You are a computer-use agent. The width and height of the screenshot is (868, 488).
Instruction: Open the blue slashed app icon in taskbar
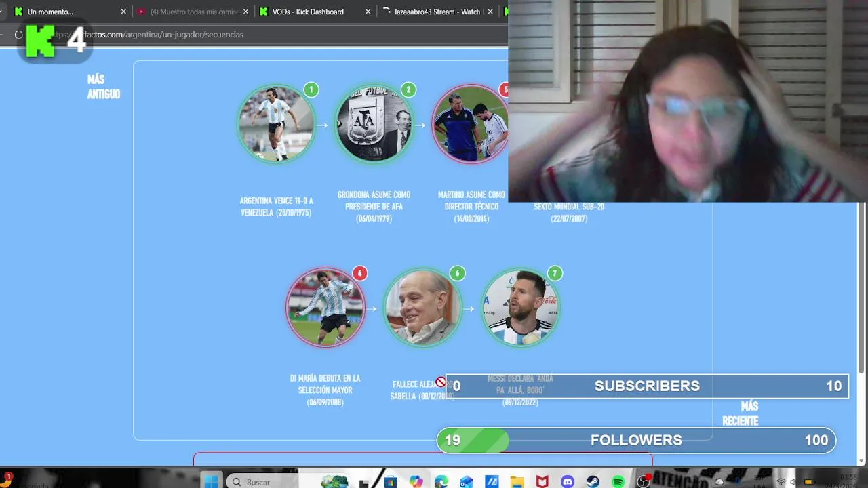point(492,482)
